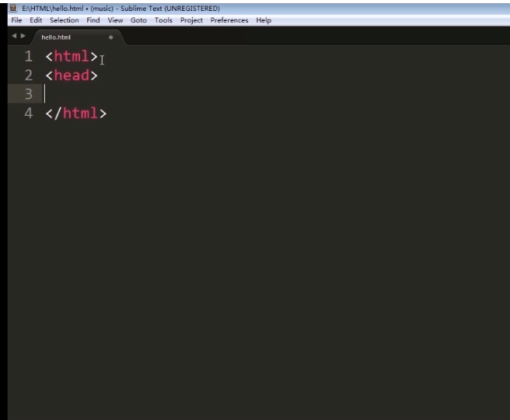Place cursor in closing </html> tag
The height and width of the screenshot is (420, 510).
pyautogui.click(x=76, y=114)
